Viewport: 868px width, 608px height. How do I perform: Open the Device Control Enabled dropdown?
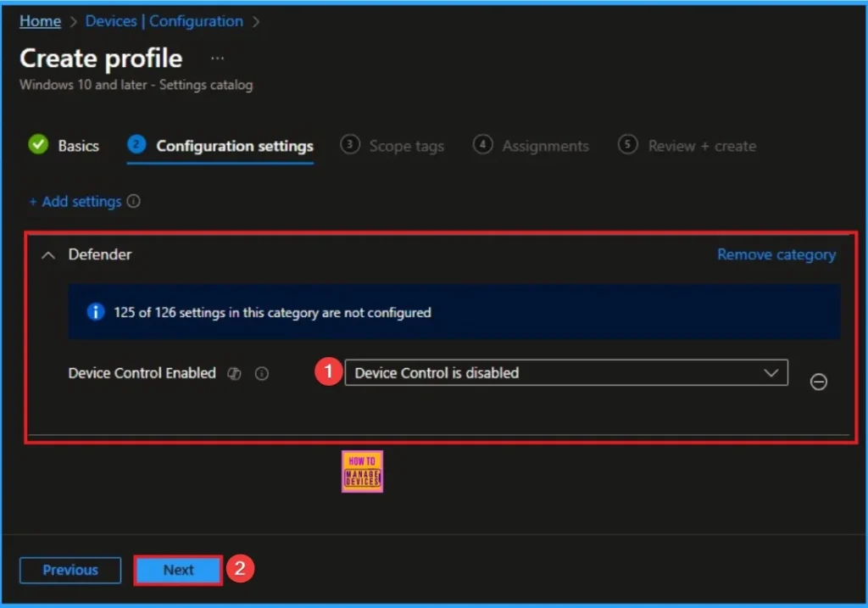(566, 372)
